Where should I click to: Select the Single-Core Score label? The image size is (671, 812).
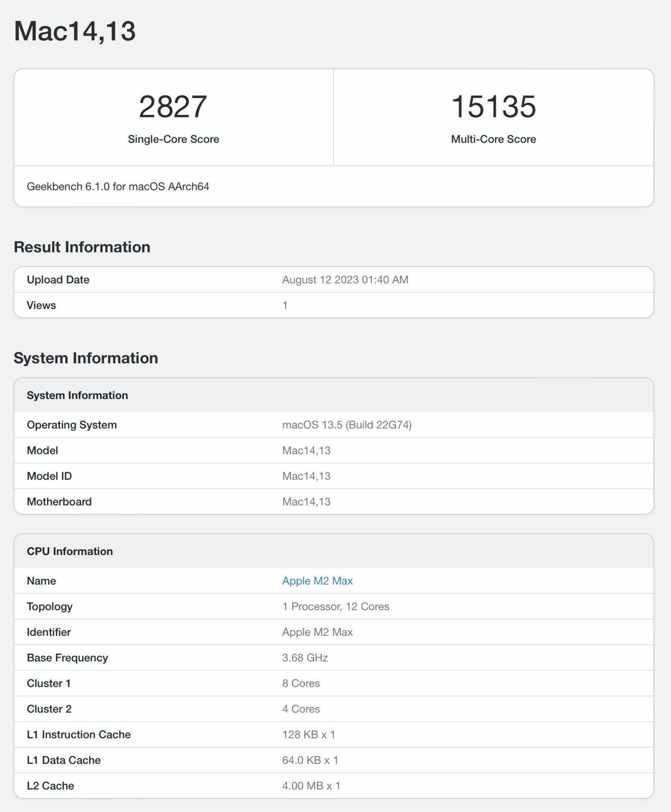(x=173, y=139)
